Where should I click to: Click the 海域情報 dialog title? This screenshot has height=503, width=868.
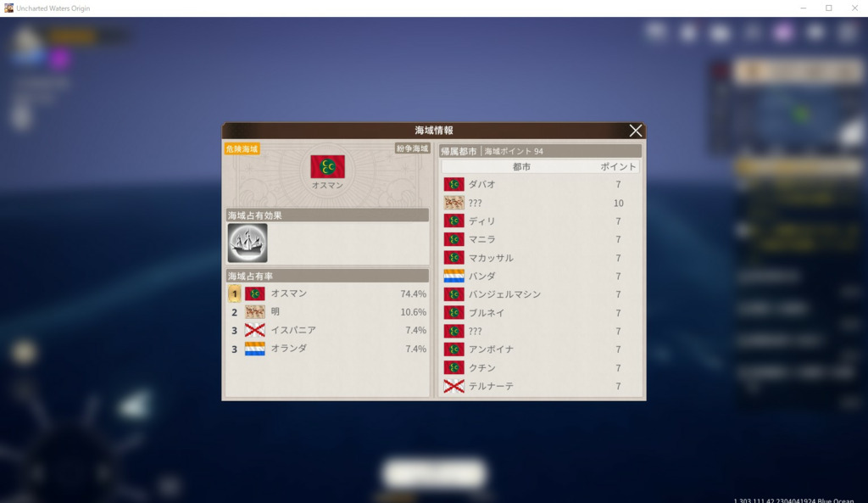(434, 130)
